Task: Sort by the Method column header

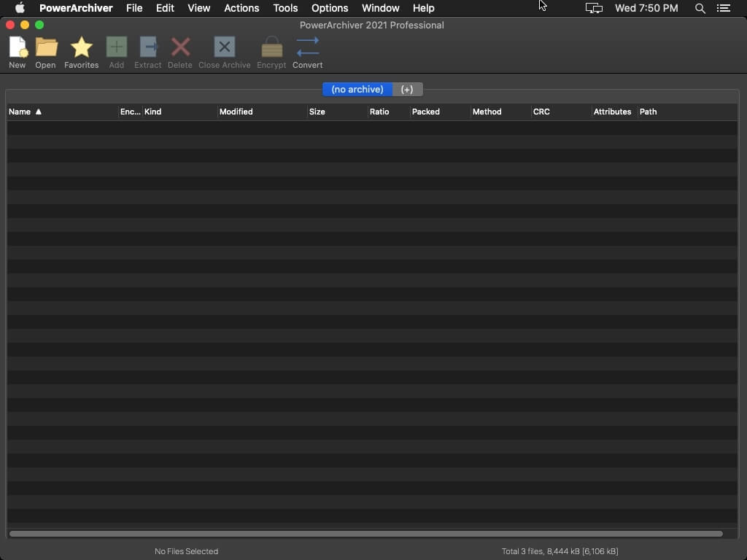Action: pos(500,112)
